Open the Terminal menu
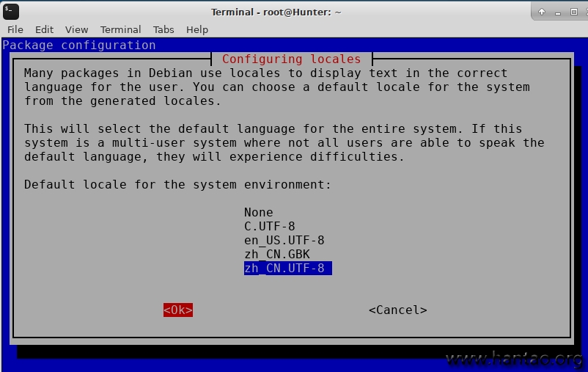Image resolution: width=588 pixels, height=372 pixels. click(x=120, y=29)
